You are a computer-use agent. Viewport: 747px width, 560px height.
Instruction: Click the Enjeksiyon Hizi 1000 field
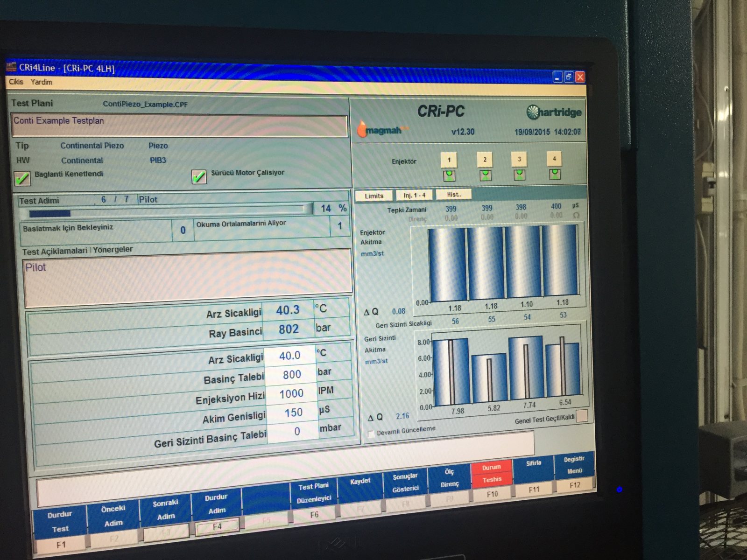coord(291,393)
